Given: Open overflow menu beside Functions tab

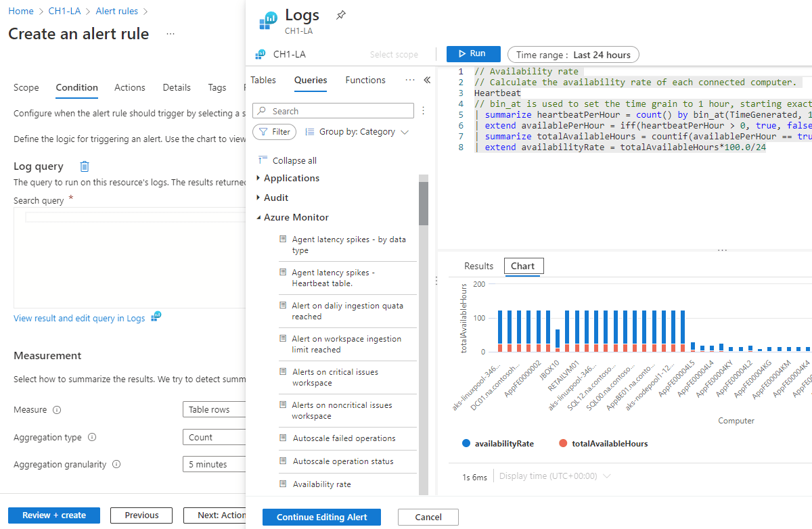Looking at the screenshot, I should [410, 80].
